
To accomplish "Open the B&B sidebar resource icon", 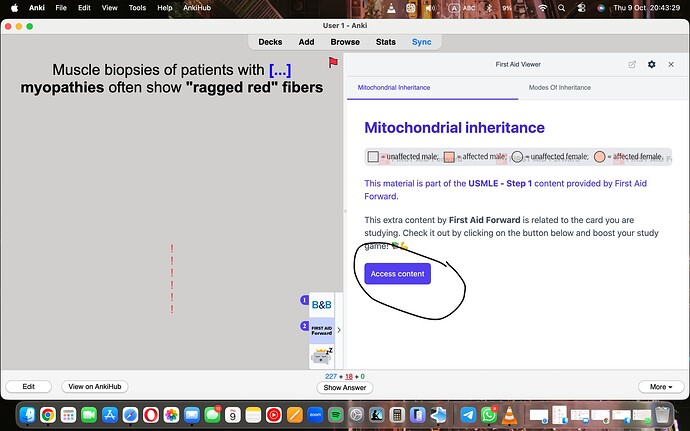I will [321, 303].
